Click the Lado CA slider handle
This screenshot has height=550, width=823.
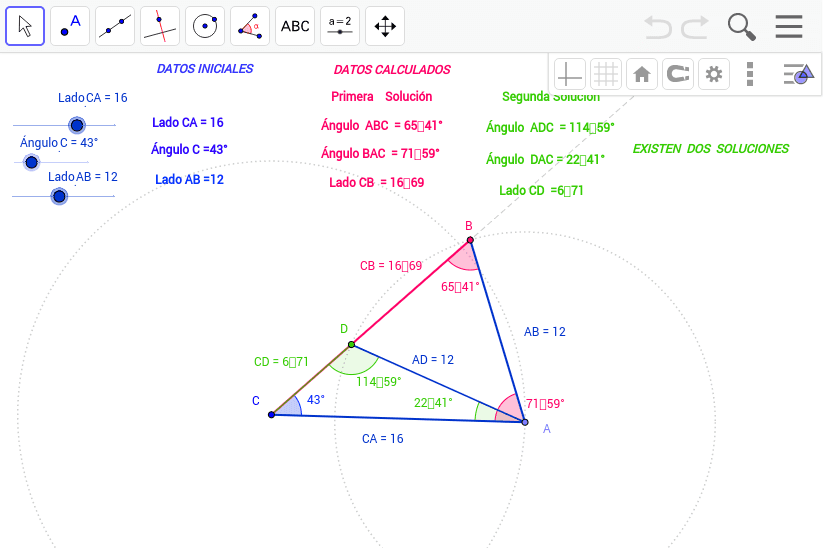77,125
